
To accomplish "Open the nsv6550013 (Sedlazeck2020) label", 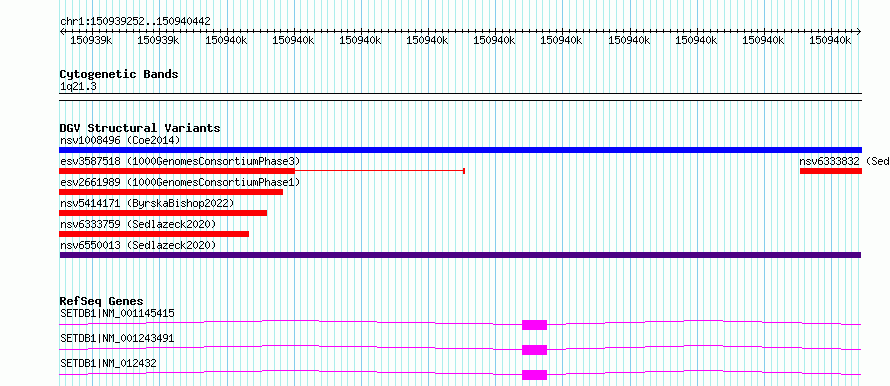I will coord(138,245).
